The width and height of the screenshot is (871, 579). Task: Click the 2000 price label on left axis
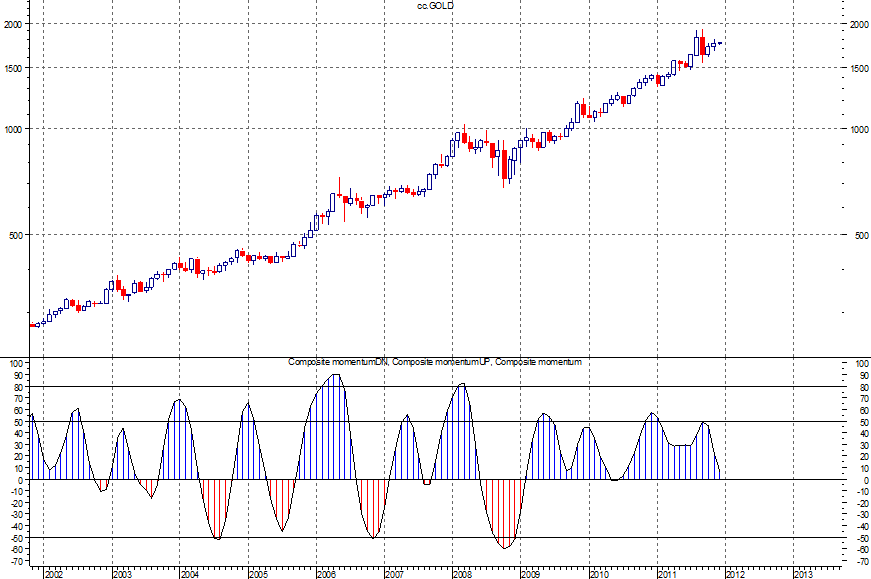13,24
